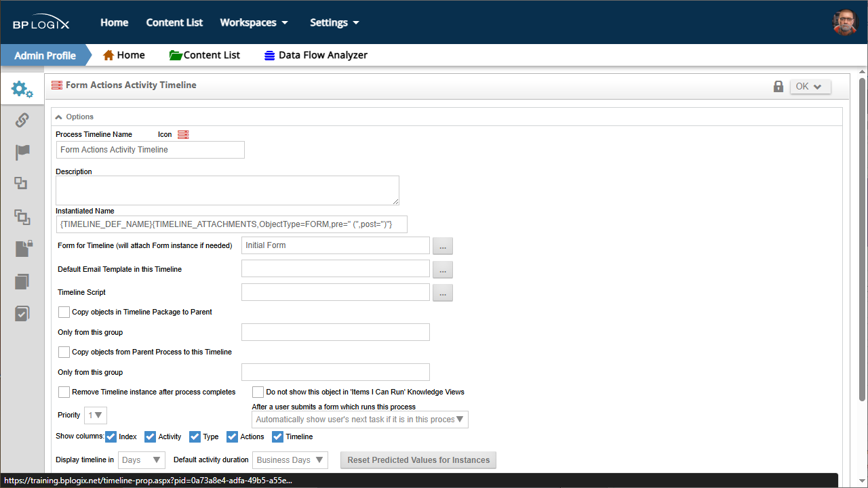This screenshot has width=868, height=488.
Task: Open the Data Flow Analyzer link
Action: tap(323, 56)
